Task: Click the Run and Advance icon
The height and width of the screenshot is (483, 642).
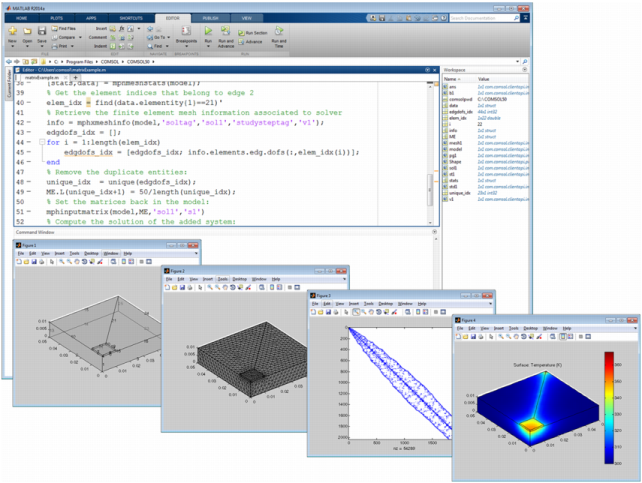Action: point(226,31)
